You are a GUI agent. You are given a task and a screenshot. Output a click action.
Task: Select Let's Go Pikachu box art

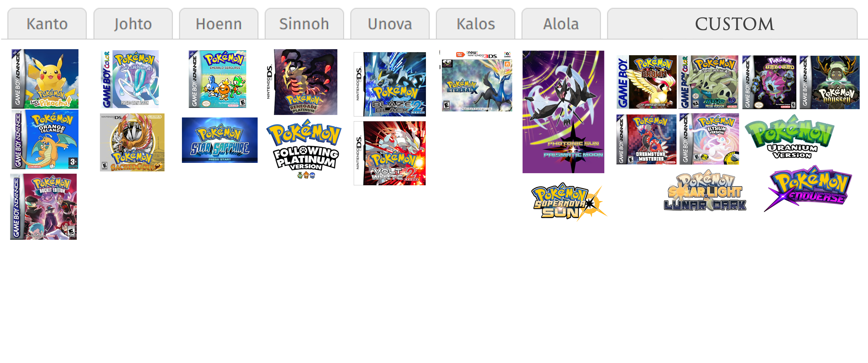pos(45,79)
